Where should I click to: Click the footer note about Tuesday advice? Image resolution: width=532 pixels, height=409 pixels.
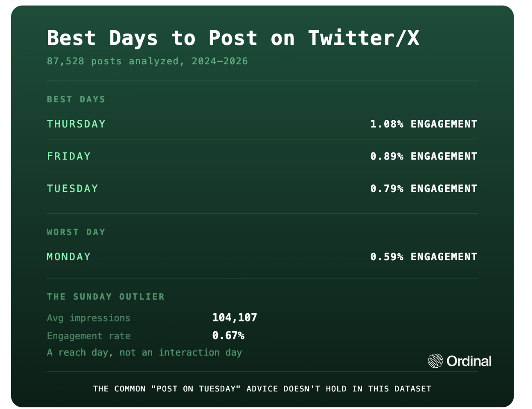[262, 389]
